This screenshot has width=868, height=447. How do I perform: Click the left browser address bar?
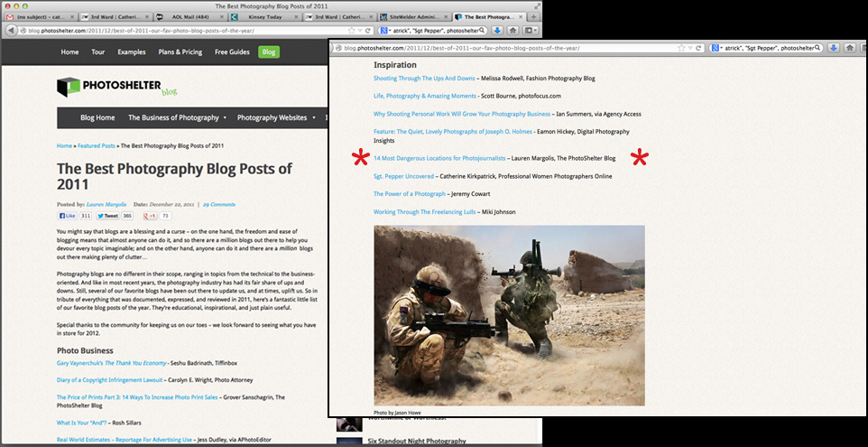click(180, 30)
